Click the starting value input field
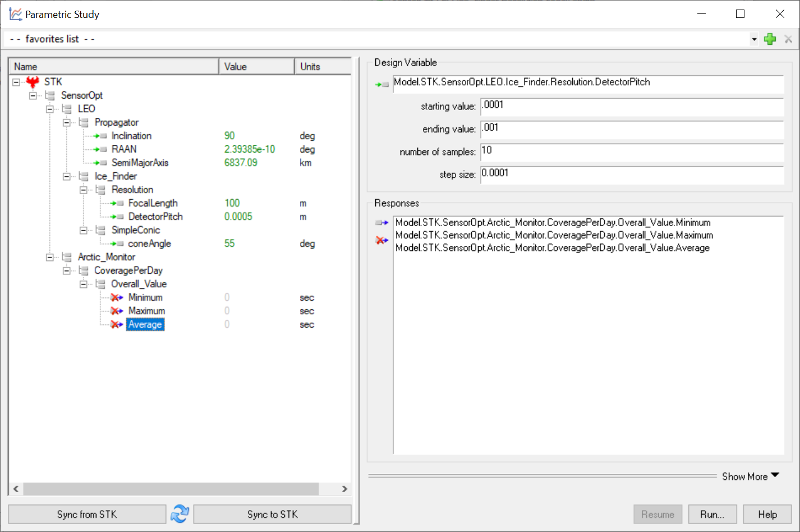Viewport: 800px width, 532px height. tap(632, 107)
